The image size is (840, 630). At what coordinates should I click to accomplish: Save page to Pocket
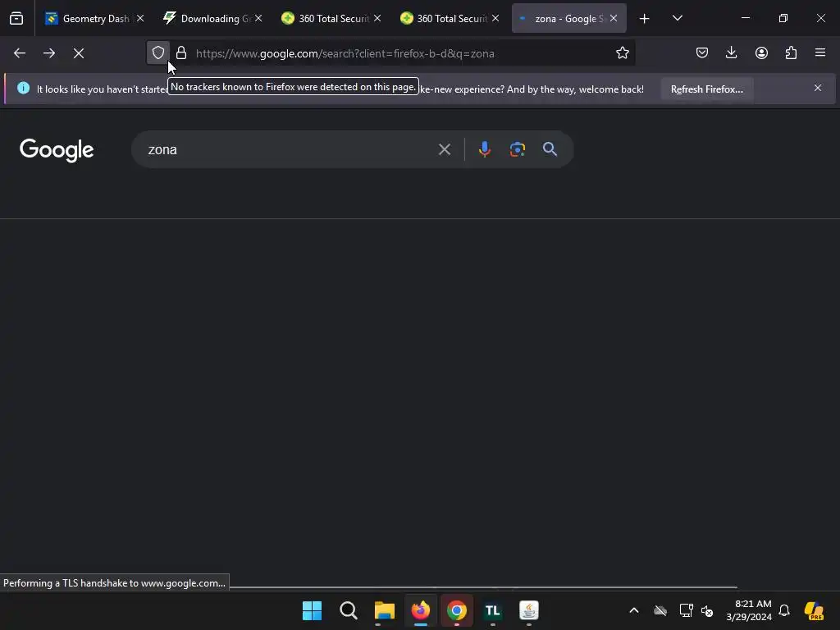[x=702, y=52]
